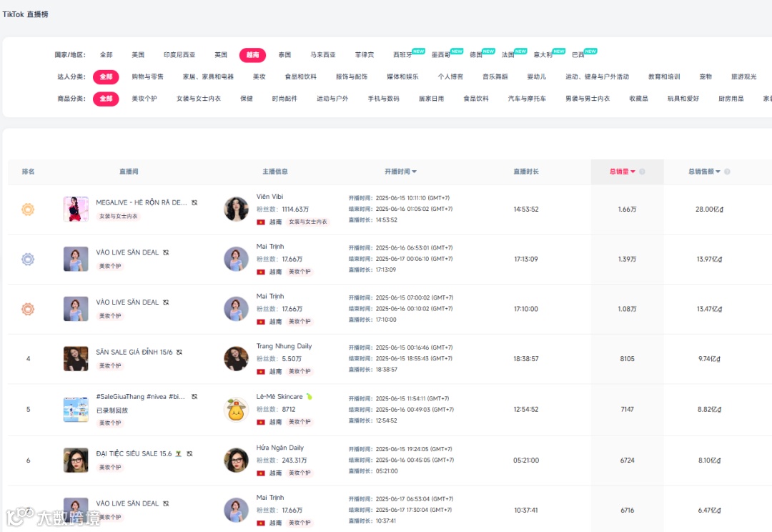This screenshot has width=772, height=532.
Task: Filter creators by 服饰与配饰
Action: pyautogui.click(x=352, y=77)
